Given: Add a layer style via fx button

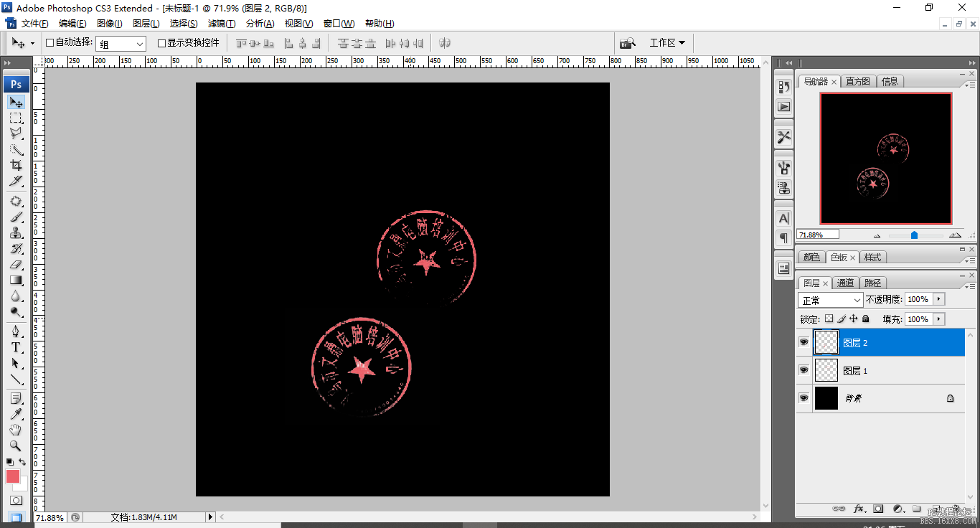Looking at the screenshot, I should 859,509.
